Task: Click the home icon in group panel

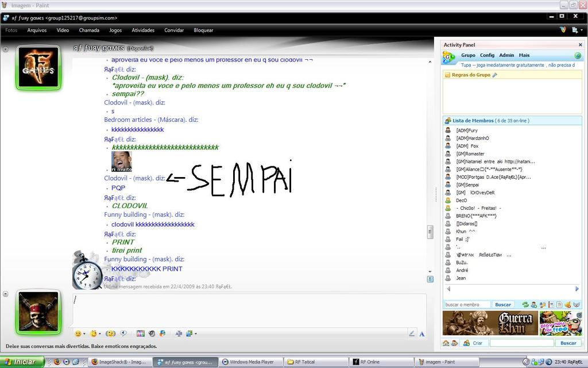Action: [446, 343]
